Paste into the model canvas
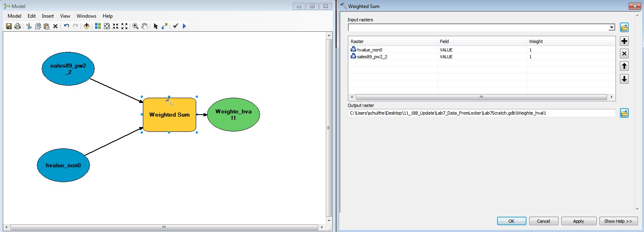 point(47,26)
